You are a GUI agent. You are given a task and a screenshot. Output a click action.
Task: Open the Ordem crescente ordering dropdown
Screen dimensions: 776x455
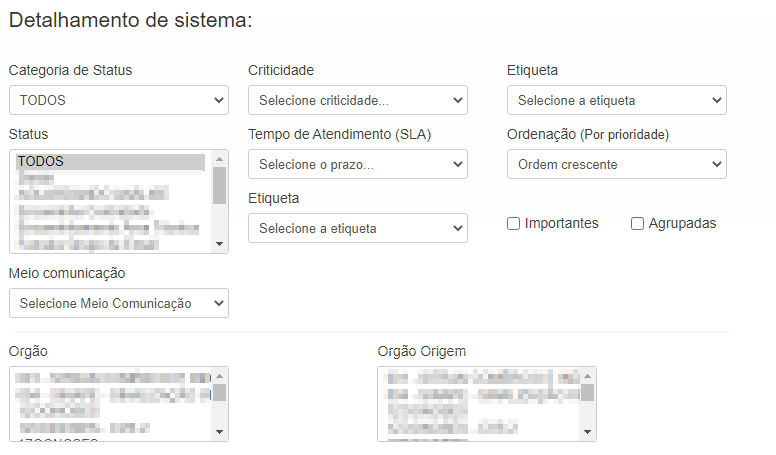tap(617, 164)
